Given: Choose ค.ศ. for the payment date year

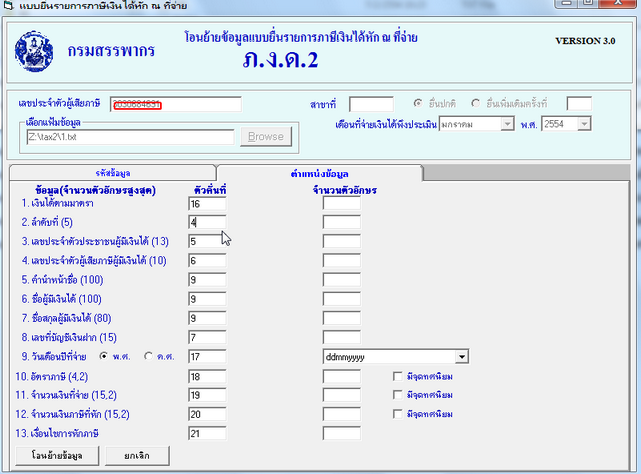Looking at the screenshot, I should [150, 356].
